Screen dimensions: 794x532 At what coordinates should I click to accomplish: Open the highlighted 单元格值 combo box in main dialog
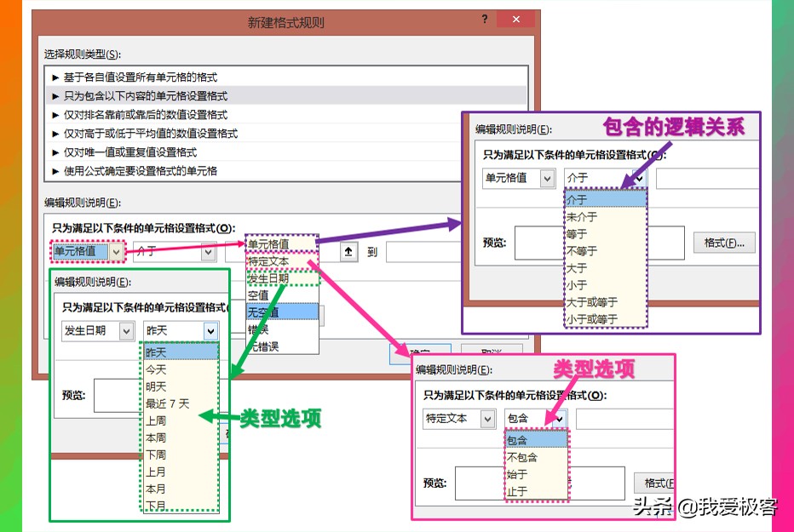pos(88,251)
